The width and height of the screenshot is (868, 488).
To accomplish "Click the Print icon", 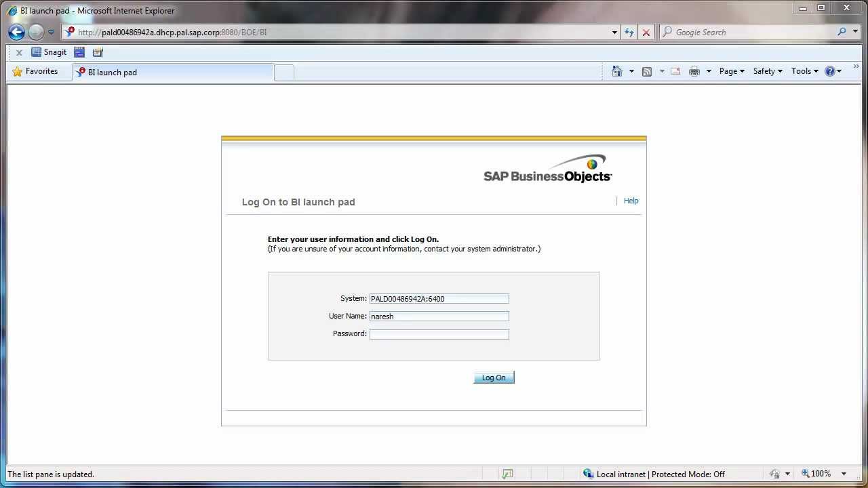I will [694, 71].
